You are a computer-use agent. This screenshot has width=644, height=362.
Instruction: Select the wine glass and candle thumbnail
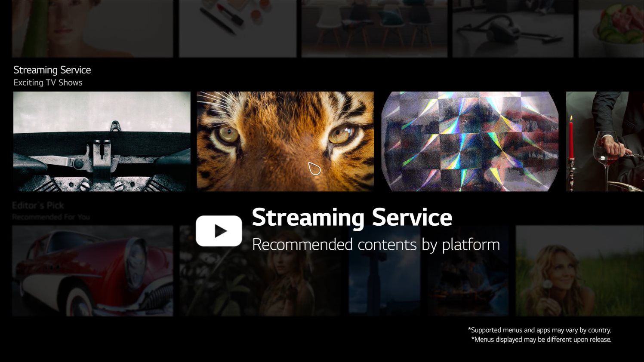click(x=604, y=141)
